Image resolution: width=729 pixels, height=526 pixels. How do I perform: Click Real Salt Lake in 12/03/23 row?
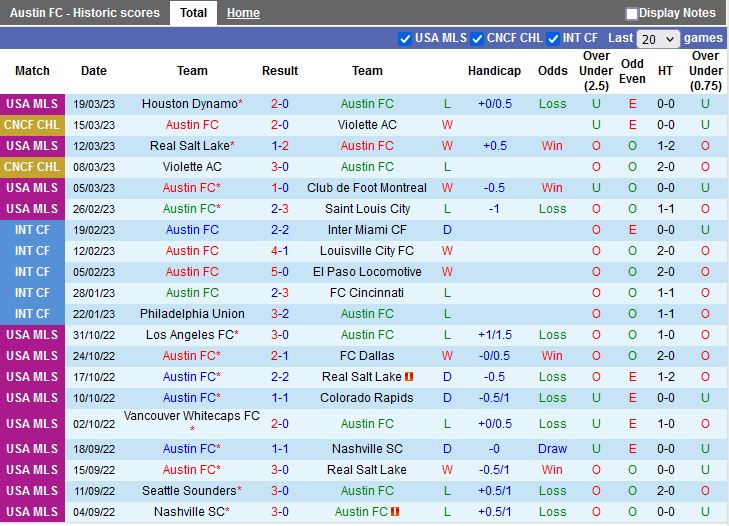point(192,146)
